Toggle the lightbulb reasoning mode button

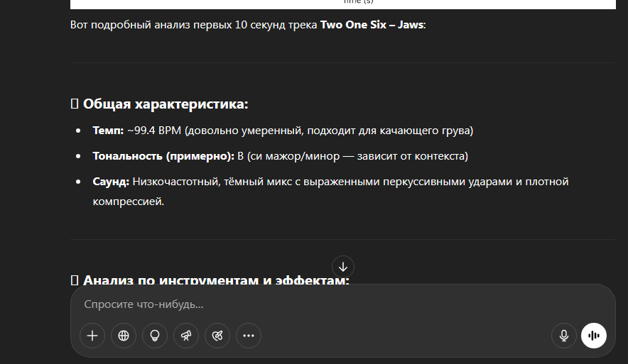155,336
